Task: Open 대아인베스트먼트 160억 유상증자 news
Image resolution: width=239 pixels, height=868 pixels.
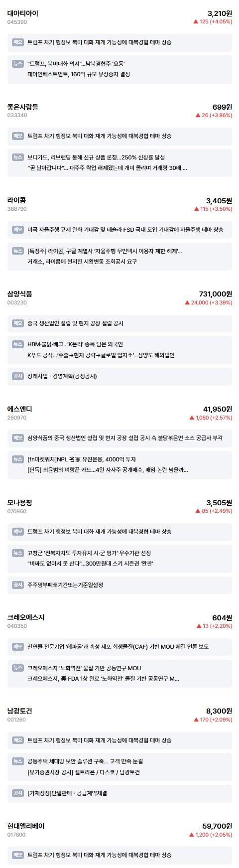Action: 79,74
